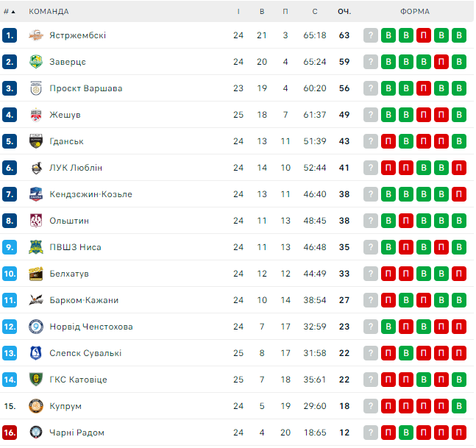Click the Проєкт Варшава team logo
Image resolution: width=476 pixels, height=448 pixels.
[x=35, y=88]
